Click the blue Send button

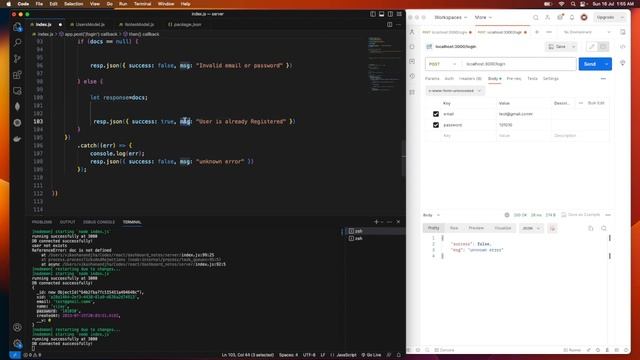590,64
